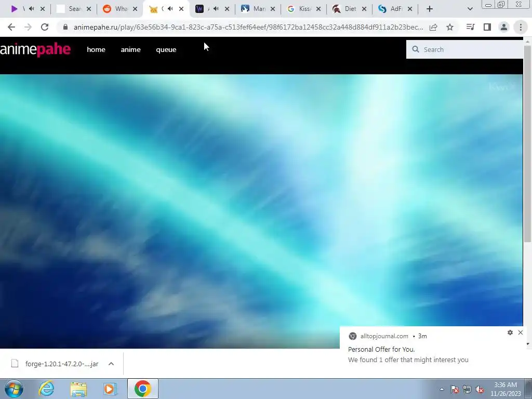Close the Reddit 'Wha' tab
The image size is (532, 399).
tap(135, 9)
